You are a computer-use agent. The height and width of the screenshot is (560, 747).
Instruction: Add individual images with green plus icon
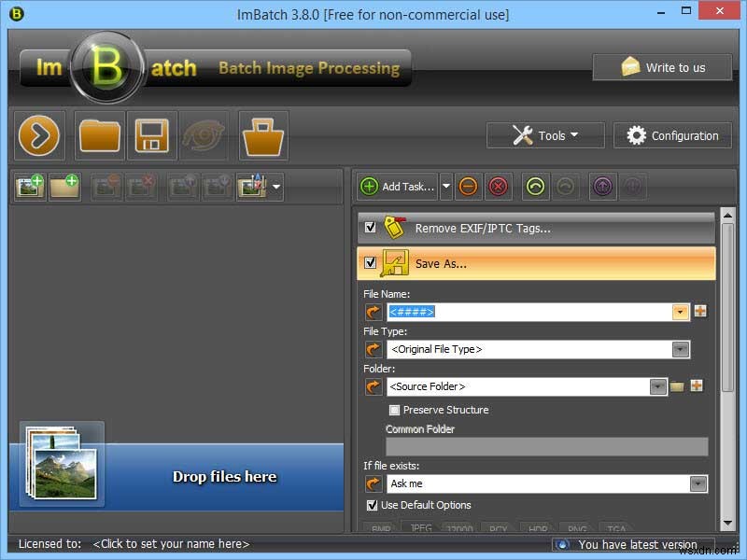pyautogui.click(x=29, y=187)
